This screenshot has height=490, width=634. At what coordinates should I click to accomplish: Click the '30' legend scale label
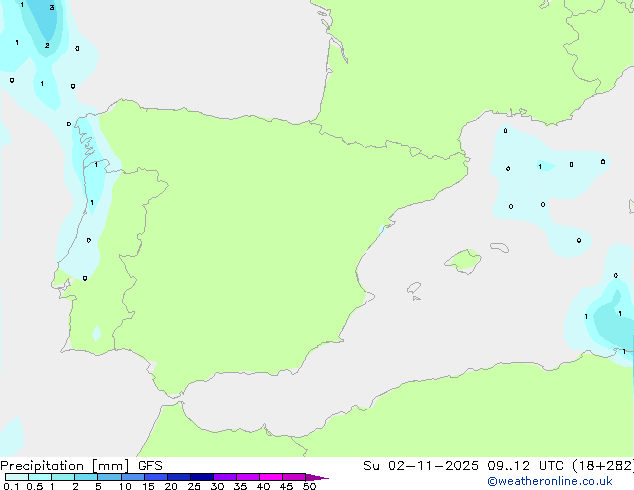click(217, 486)
